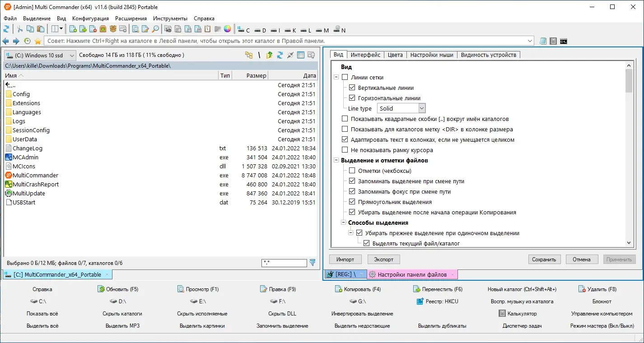The height and width of the screenshot is (343, 644).
Task: Toggle Отметки (чекбоксы) checkbox
Action: [x=352, y=171]
